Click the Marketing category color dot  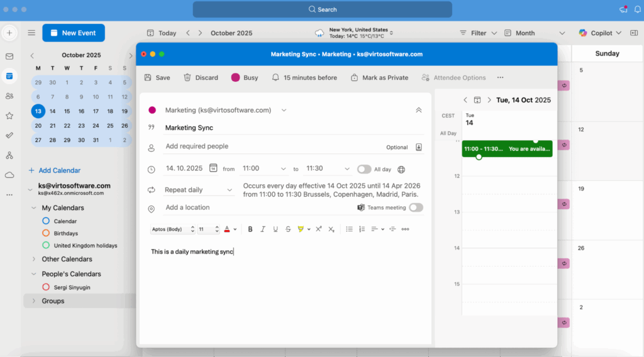[152, 110]
